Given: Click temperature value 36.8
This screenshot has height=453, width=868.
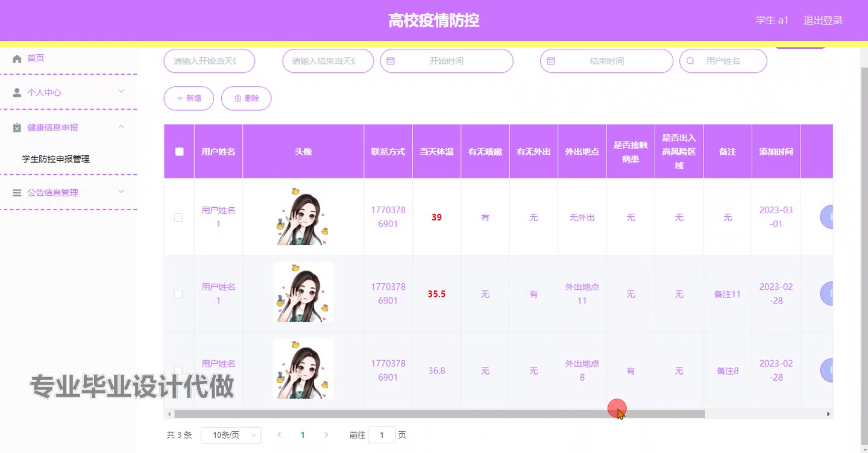Looking at the screenshot, I should click(436, 370).
